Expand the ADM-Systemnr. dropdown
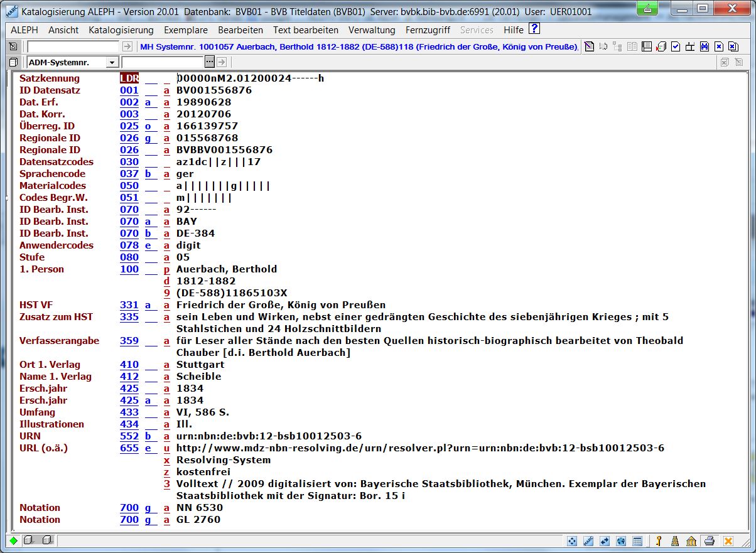Viewport: 756px width, 553px height. pyautogui.click(x=112, y=62)
